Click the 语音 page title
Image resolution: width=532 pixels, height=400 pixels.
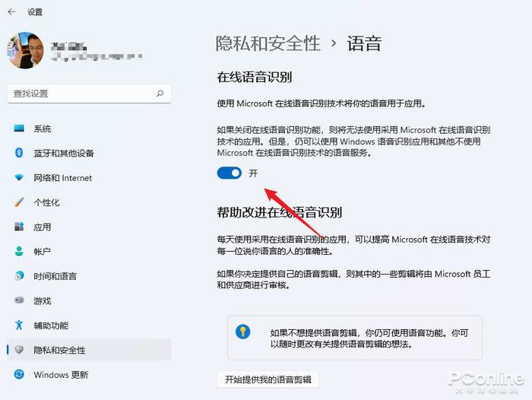[x=364, y=43]
